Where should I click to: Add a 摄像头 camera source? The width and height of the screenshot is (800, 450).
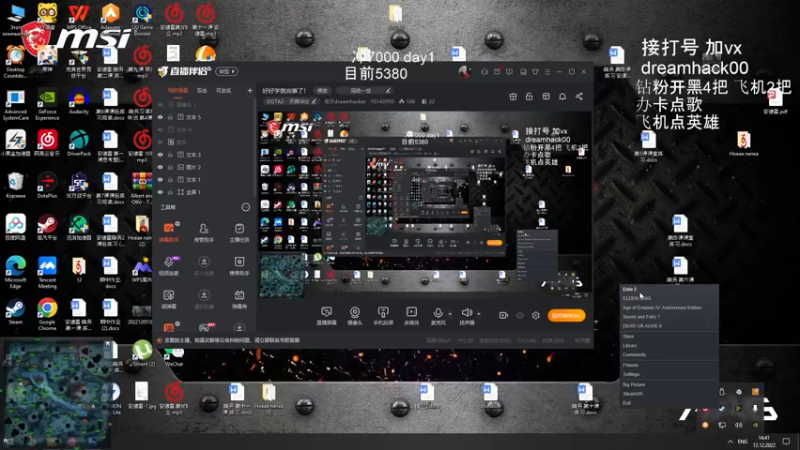tap(355, 315)
